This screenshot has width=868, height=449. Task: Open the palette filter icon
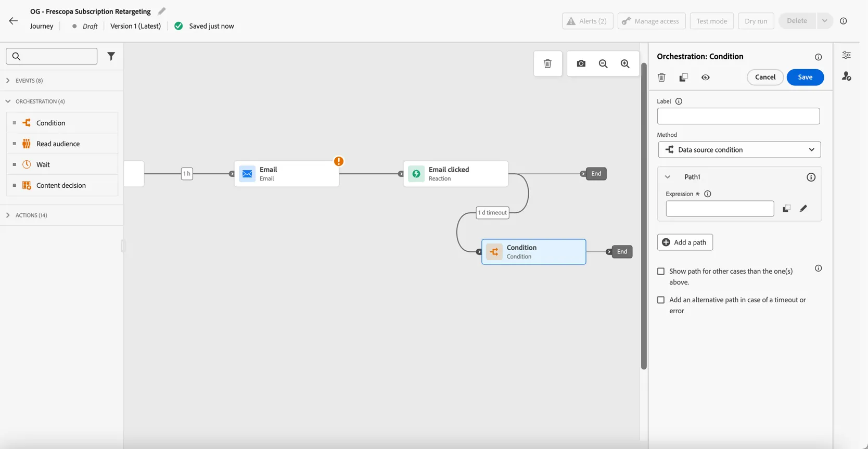pyautogui.click(x=111, y=56)
